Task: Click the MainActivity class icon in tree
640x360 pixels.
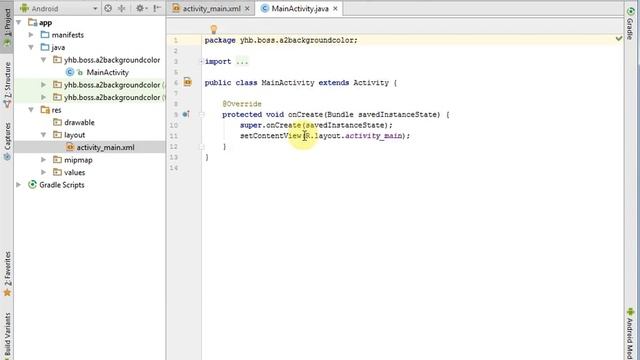Action: pyautogui.click(x=70, y=72)
